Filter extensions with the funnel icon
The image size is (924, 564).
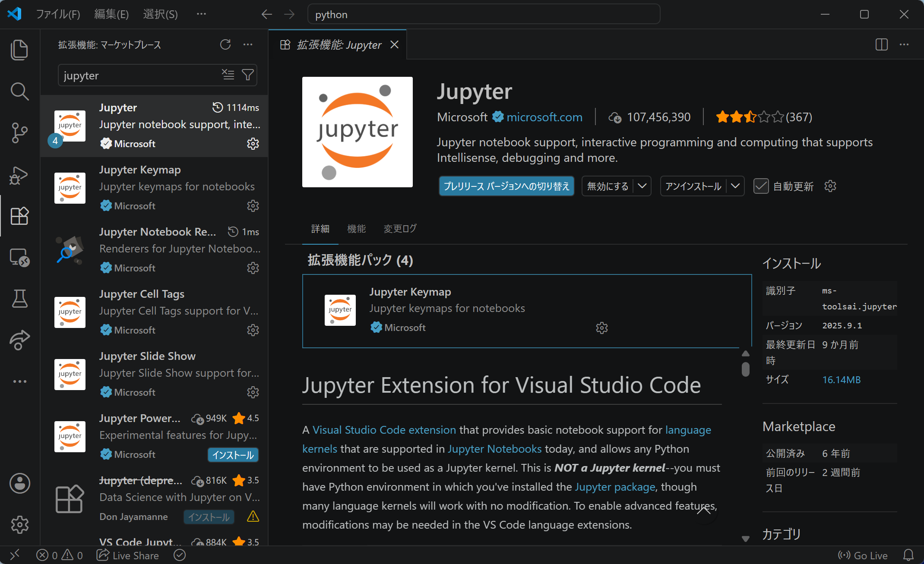[x=248, y=75]
